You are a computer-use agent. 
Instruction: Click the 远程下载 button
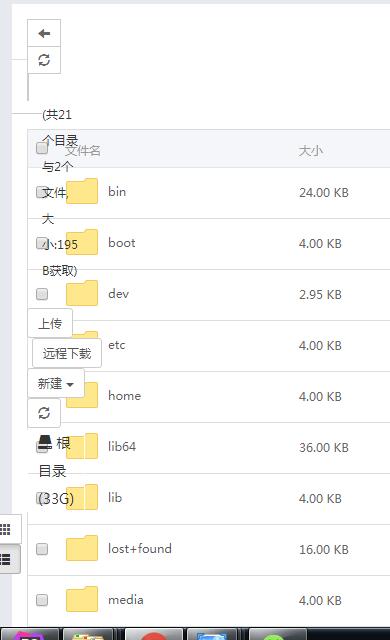pos(67,353)
